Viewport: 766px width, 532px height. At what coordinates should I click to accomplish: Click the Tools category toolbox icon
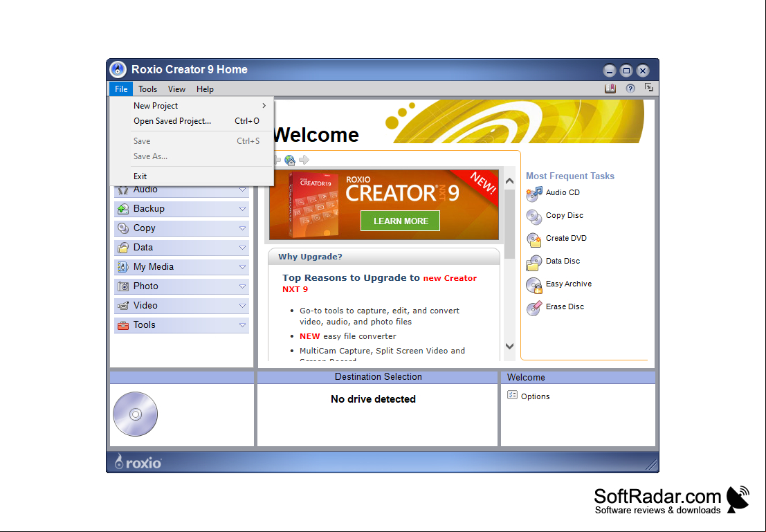point(123,325)
